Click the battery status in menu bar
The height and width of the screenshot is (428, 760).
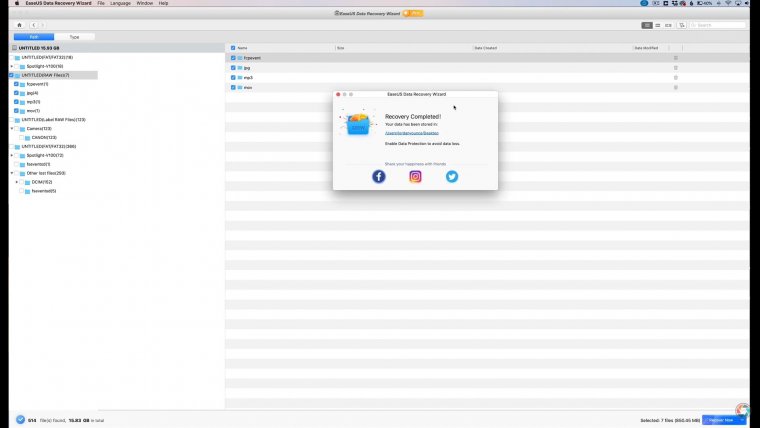[x=705, y=3]
